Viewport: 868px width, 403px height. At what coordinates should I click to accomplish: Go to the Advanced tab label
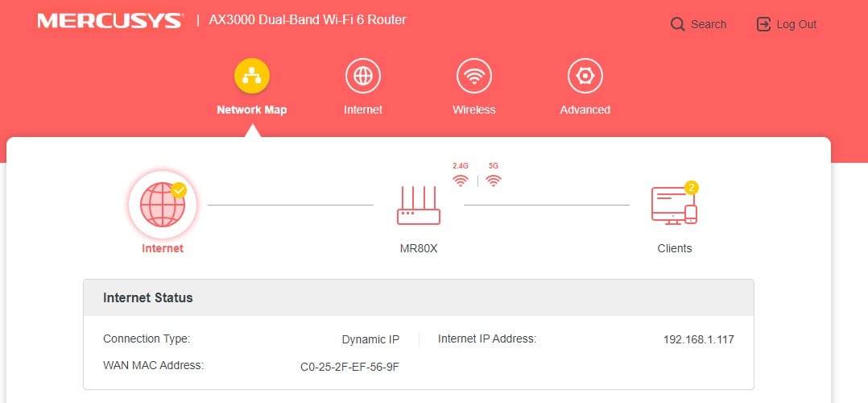tap(585, 110)
